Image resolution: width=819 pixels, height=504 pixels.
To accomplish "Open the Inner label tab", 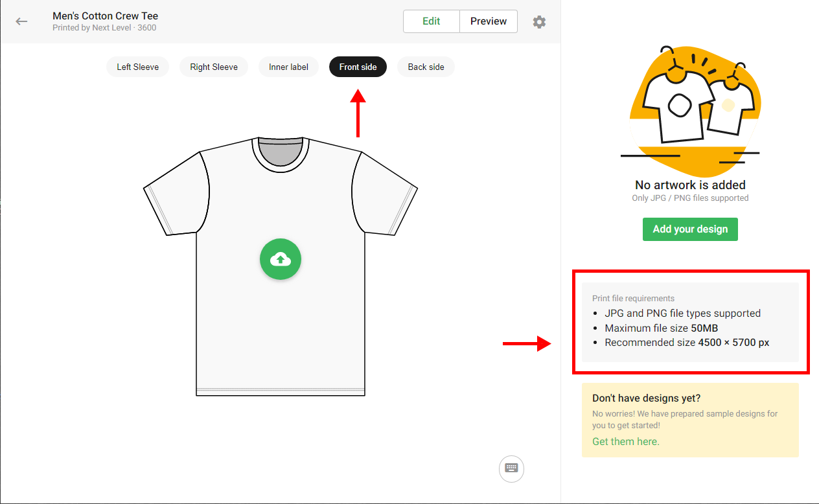I will [288, 67].
